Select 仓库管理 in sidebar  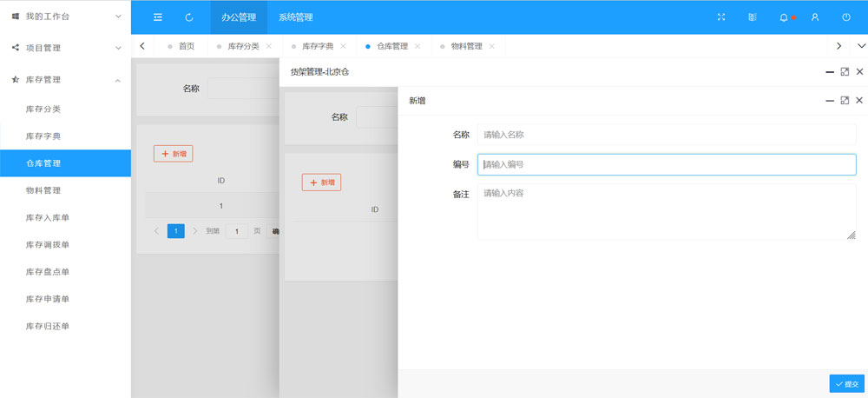pos(65,163)
